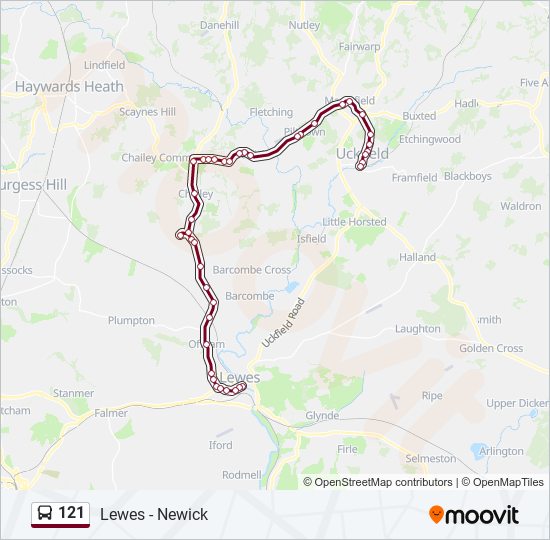Click the Barcombe Cross village label

click(251, 270)
